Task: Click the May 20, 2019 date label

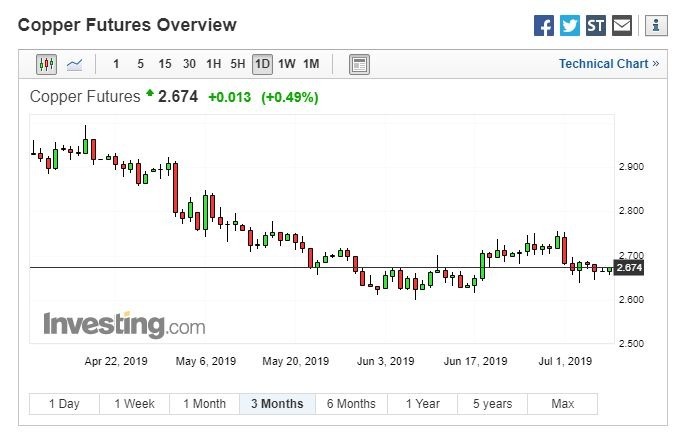Action: (x=295, y=361)
